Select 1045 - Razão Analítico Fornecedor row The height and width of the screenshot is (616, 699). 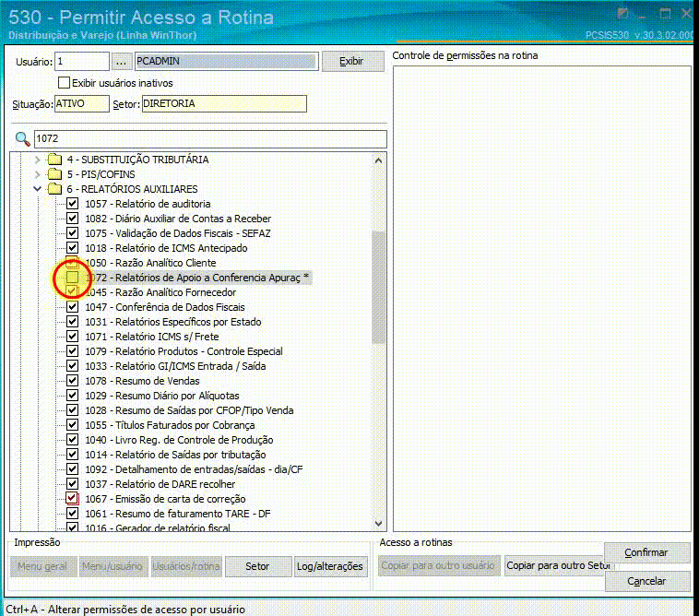coord(160,292)
